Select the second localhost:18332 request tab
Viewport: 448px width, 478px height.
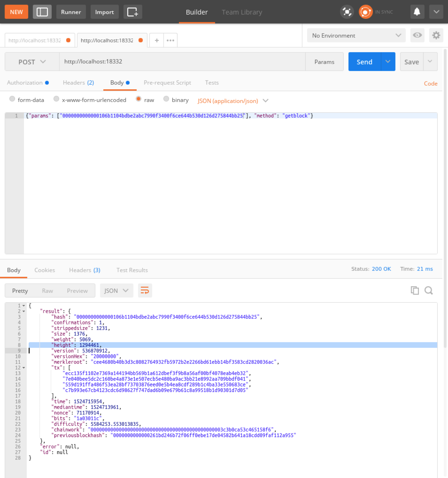112,40
